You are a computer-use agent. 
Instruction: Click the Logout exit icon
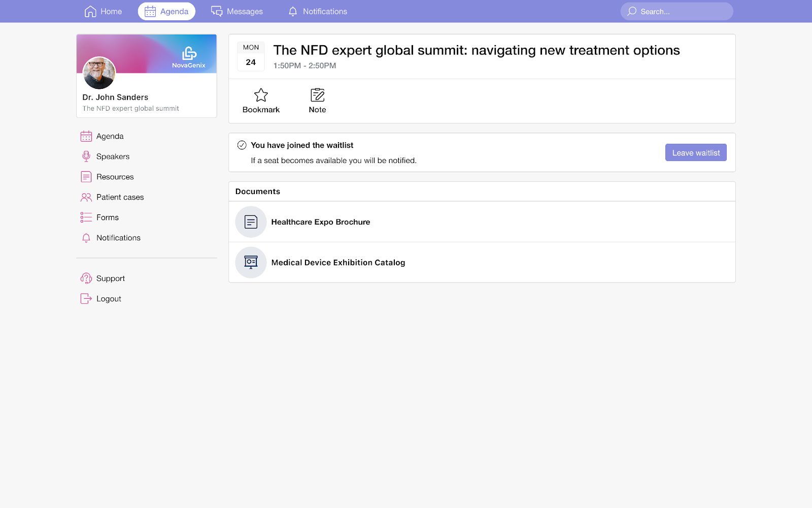tap(86, 299)
